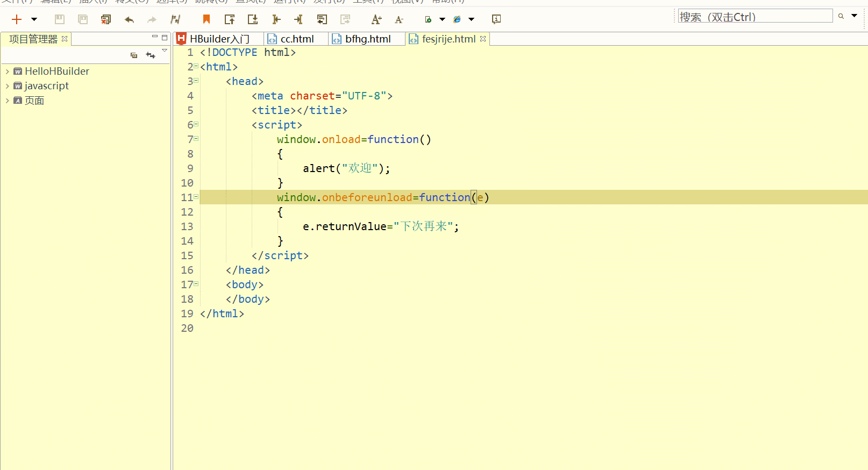Click window.onbeforeunload on highlighted line

(344, 197)
